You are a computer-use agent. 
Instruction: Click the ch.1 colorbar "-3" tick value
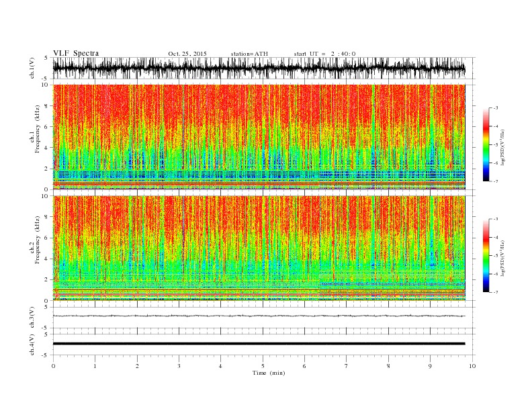[496, 108]
